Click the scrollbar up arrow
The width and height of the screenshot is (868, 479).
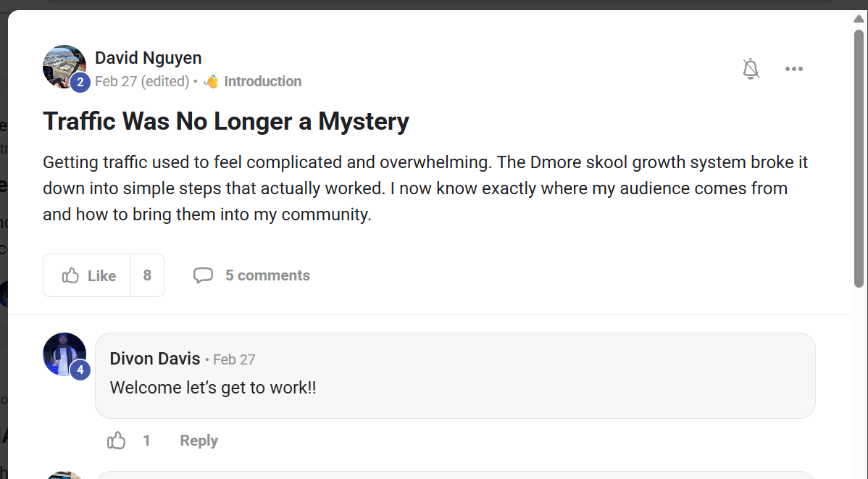tap(859, 18)
